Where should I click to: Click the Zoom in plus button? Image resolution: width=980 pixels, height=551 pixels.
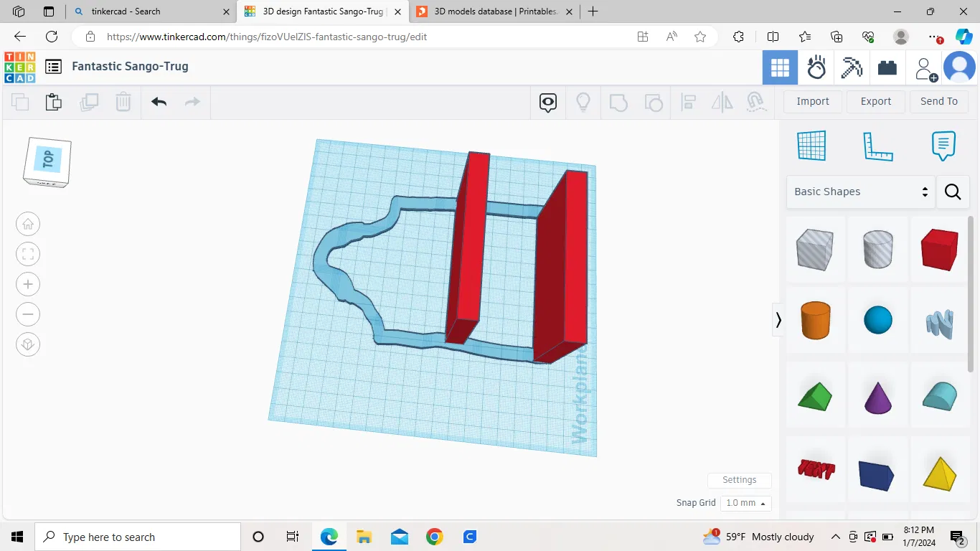28,284
